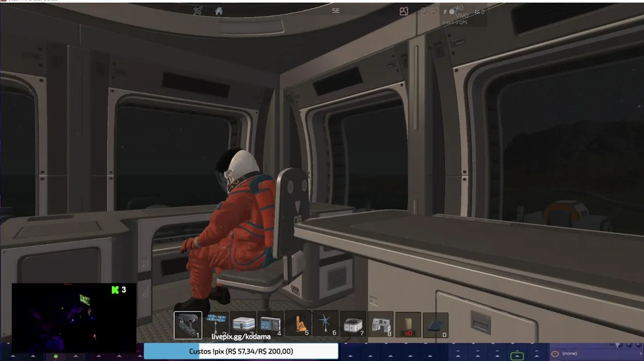
Task: Choose the open storage container in slot 7
Action: pos(353,324)
